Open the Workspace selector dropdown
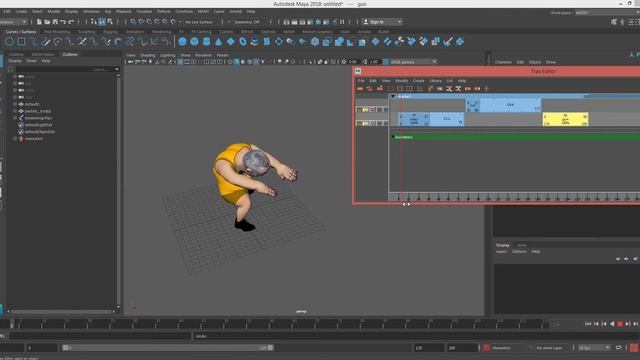Screen dimensions: 640x360 pos(607,13)
